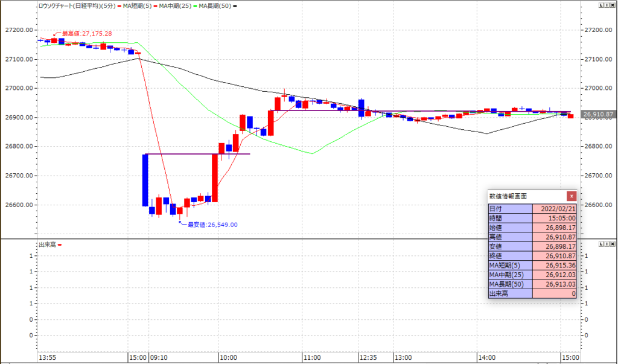Close the 数値情報画面 info window
This screenshot has height=364, width=618.
(572, 196)
